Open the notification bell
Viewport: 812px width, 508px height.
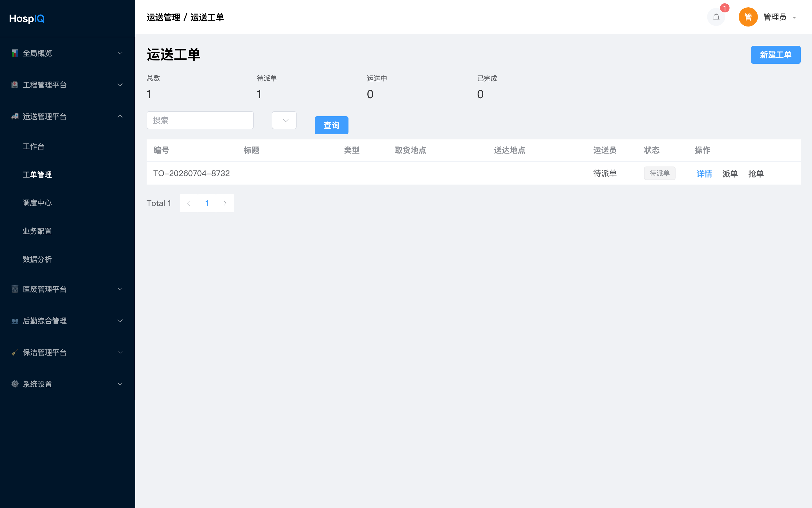pyautogui.click(x=716, y=17)
